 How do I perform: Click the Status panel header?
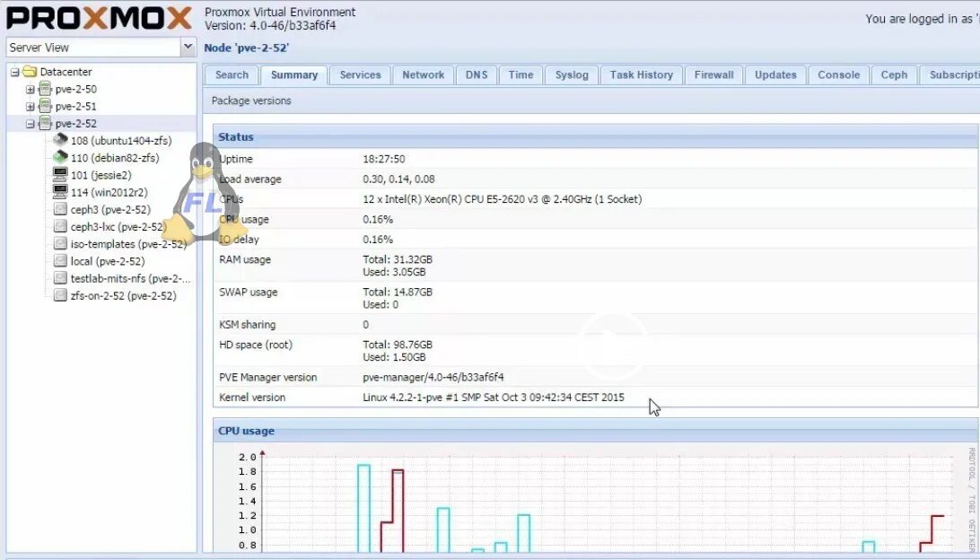pyautogui.click(x=596, y=137)
